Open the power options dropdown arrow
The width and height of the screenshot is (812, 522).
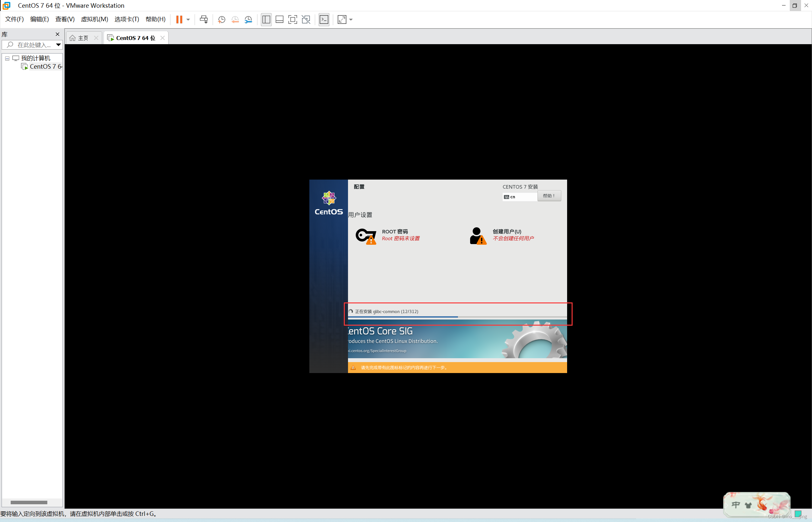click(x=188, y=19)
